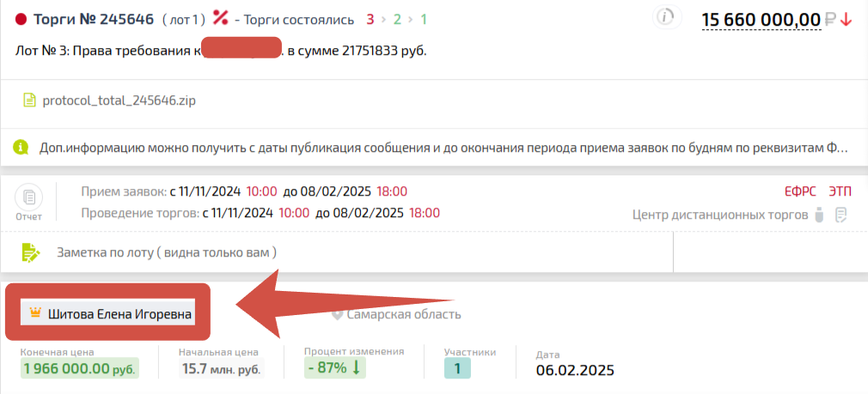This screenshot has height=394, width=868.
Task: Click the note-sheet icon after the mouse icon
Action: (841, 215)
